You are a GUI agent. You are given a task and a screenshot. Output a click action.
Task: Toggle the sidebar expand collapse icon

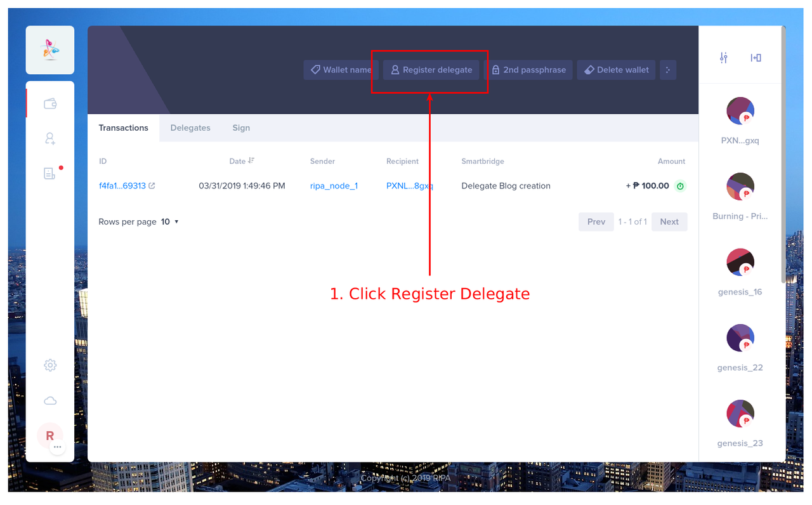(756, 58)
